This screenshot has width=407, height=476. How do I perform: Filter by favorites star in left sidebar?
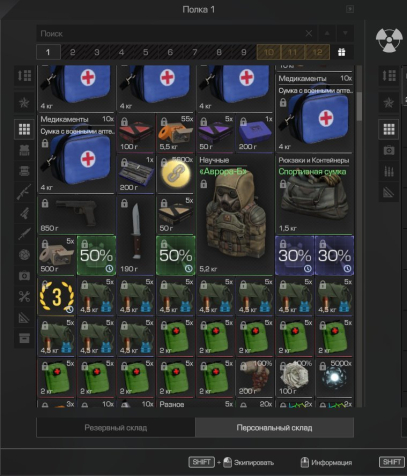pyautogui.click(x=24, y=103)
